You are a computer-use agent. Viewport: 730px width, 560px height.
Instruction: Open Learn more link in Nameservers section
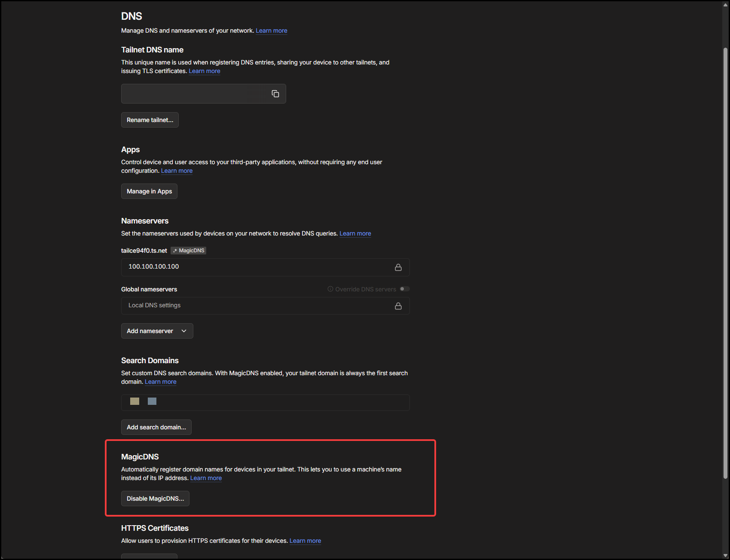(355, 233)
